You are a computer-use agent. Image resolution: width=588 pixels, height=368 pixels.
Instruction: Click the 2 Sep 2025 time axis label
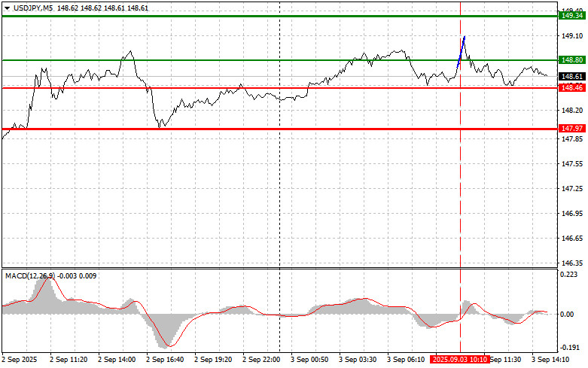20,360
